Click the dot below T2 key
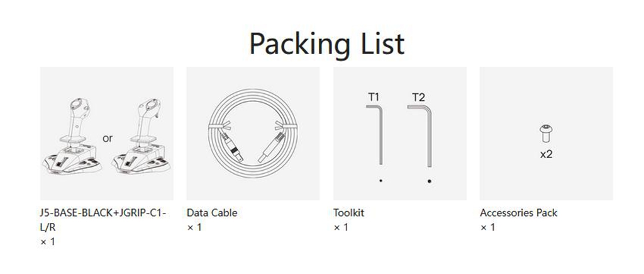 pyautogui.click(x=429, y=181)
